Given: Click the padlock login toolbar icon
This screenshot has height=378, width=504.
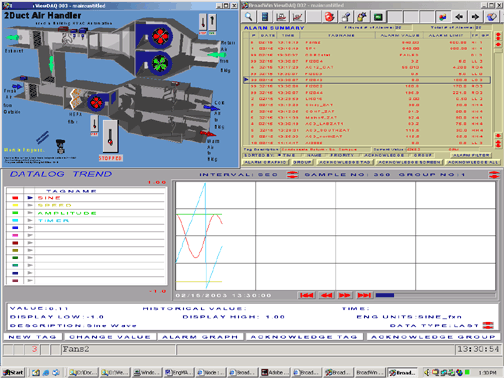Looking at the screenshot, I should point(361,16).
